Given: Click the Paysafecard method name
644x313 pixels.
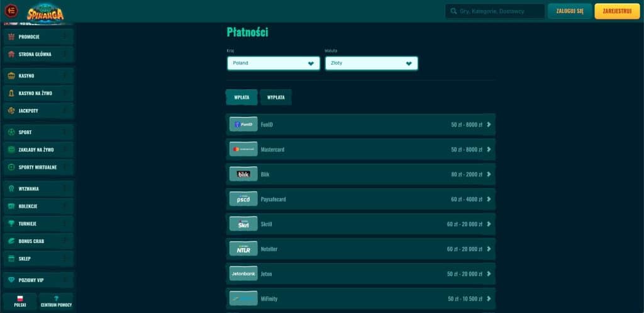Looking at the screenshot, I should [x=273, y=199].
